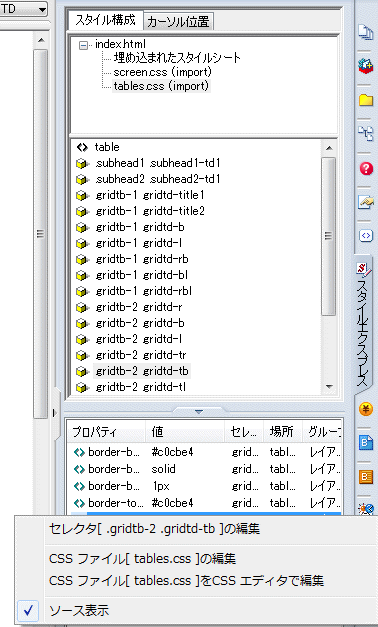Viewport: 378px width, 627px height.
Task: Open the hand pointing image icon
Action: pyautogui.click(x=366, y=202)
